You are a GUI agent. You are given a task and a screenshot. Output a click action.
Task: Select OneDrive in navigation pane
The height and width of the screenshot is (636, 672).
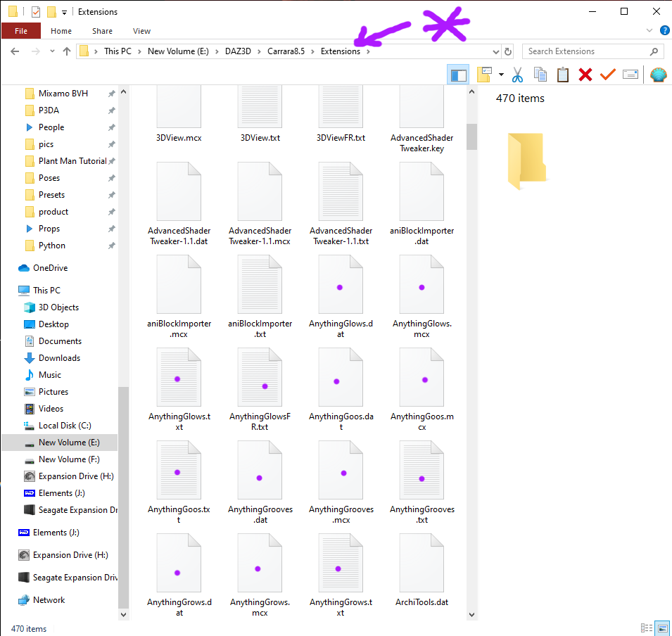click(x=51, y=268)
